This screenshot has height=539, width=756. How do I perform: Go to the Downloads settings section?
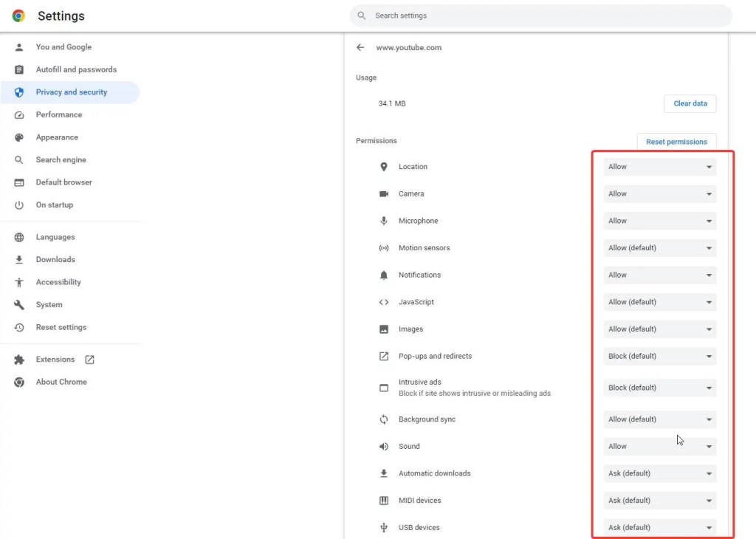point(55,260)
